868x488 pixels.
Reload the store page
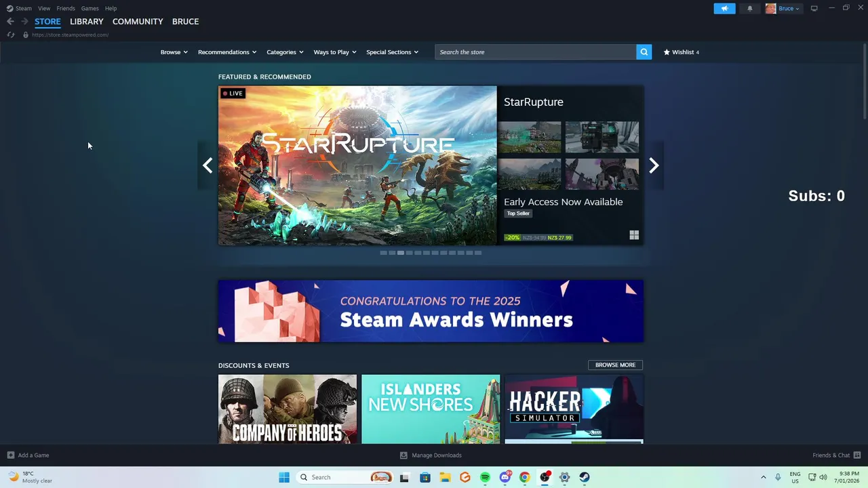tap(10, 35)
